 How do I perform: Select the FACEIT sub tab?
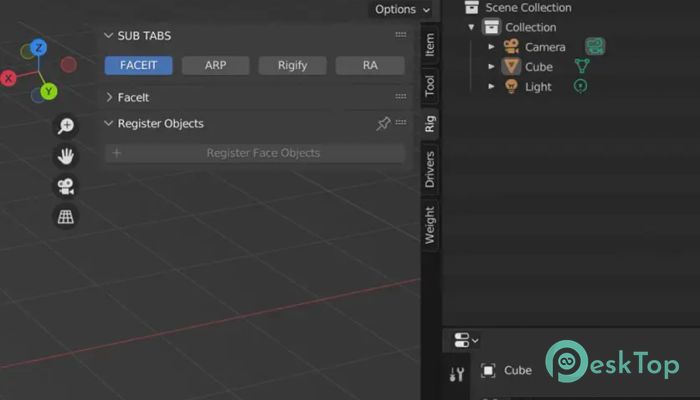tap(138, 65)
